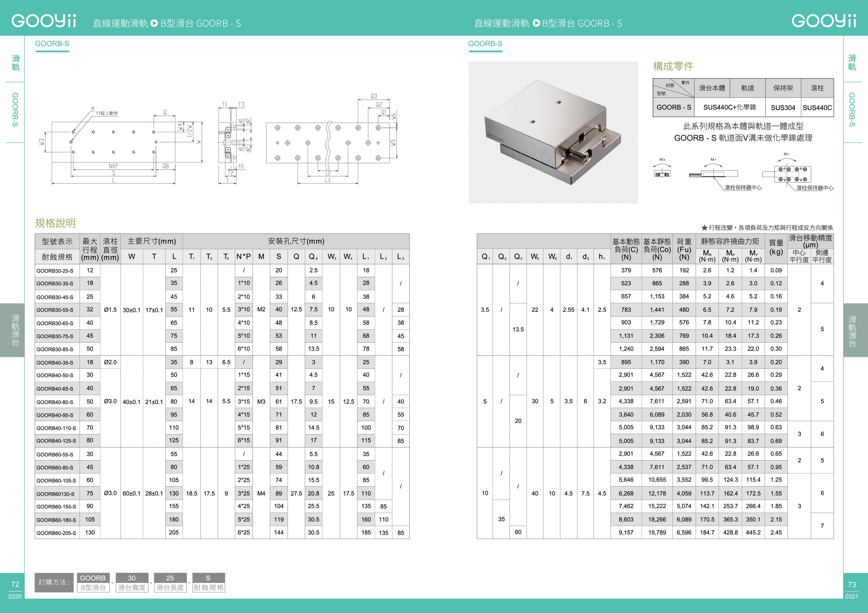
Task: Select the left 滑軌 side tab
Action: pos(15,63)
